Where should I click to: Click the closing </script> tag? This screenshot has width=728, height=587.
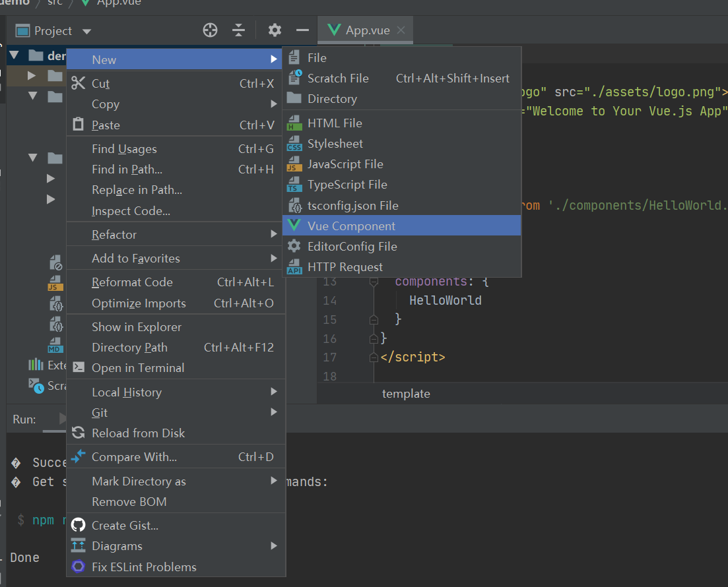tap(413, 357)
